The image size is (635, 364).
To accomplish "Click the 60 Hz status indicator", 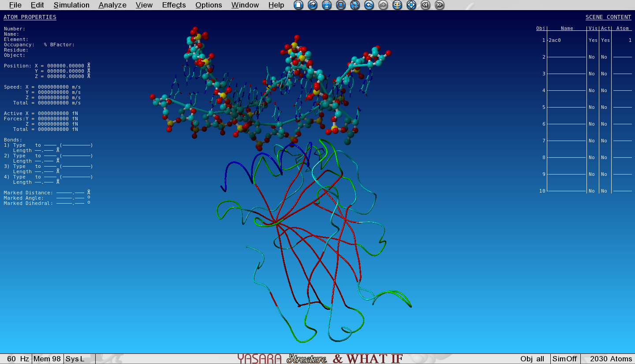I will [x=18, y=359].
